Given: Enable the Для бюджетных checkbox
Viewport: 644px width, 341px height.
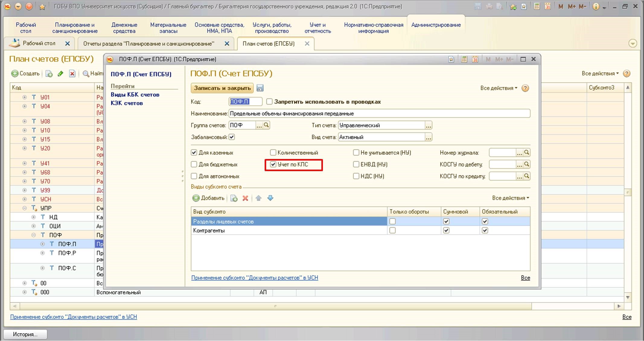Looking at the screenshot, I should click(194, 164).
